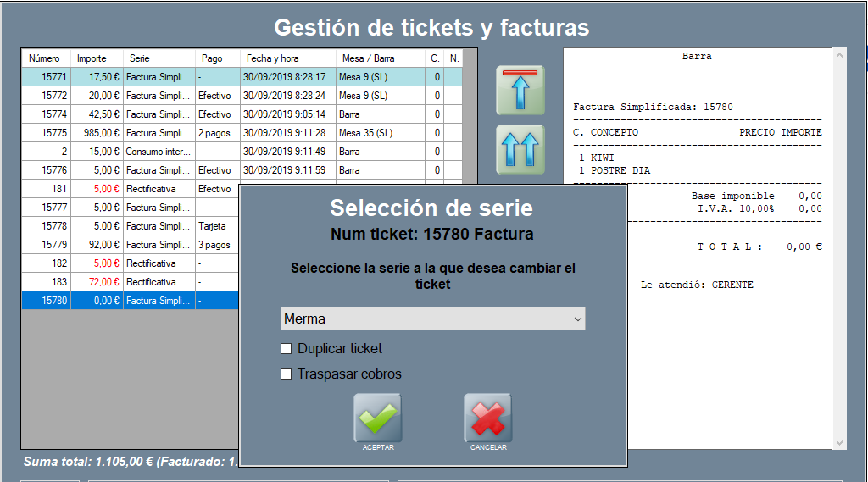The height and width of the screenshot is (482, 868).
Task: Open the Merma series dropdown
Action: pos(432,319)
